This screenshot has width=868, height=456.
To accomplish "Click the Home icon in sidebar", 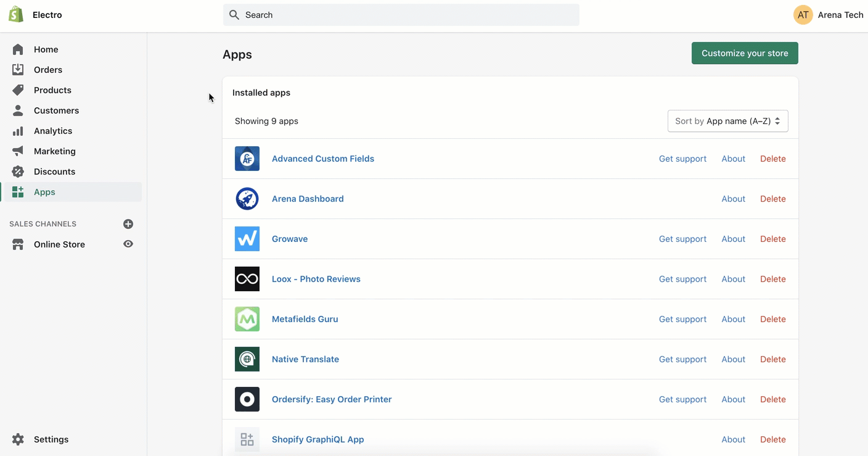I will (18, 49).
